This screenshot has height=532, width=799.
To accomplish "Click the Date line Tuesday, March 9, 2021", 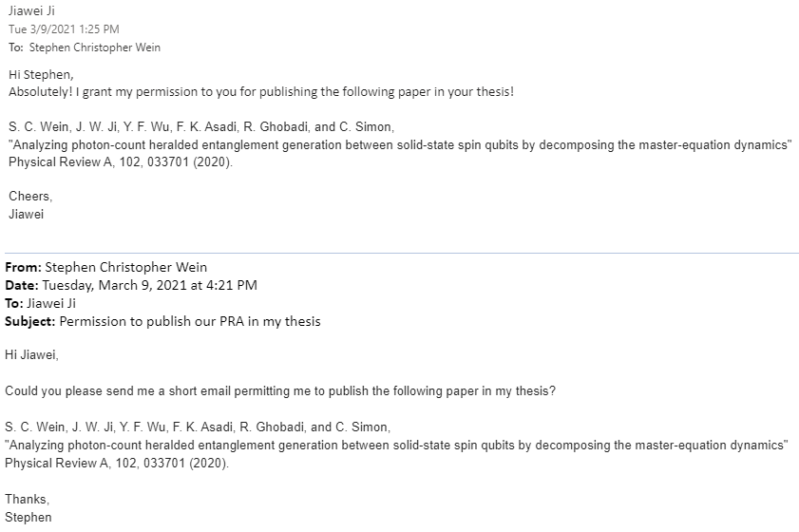I will (131, 285).
